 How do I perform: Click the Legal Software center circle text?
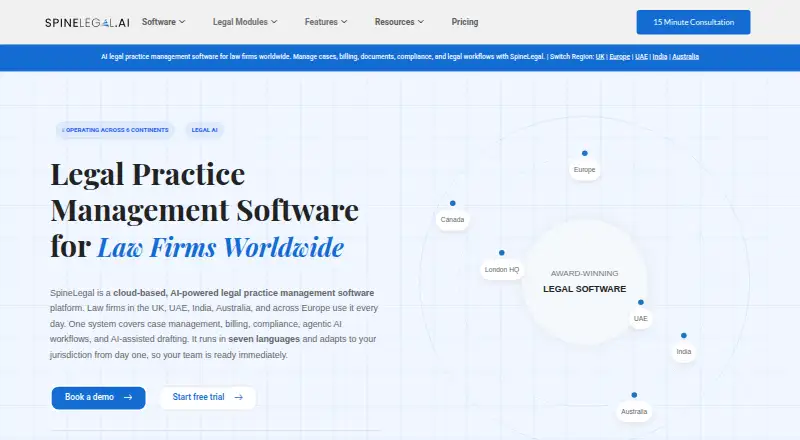584,289
